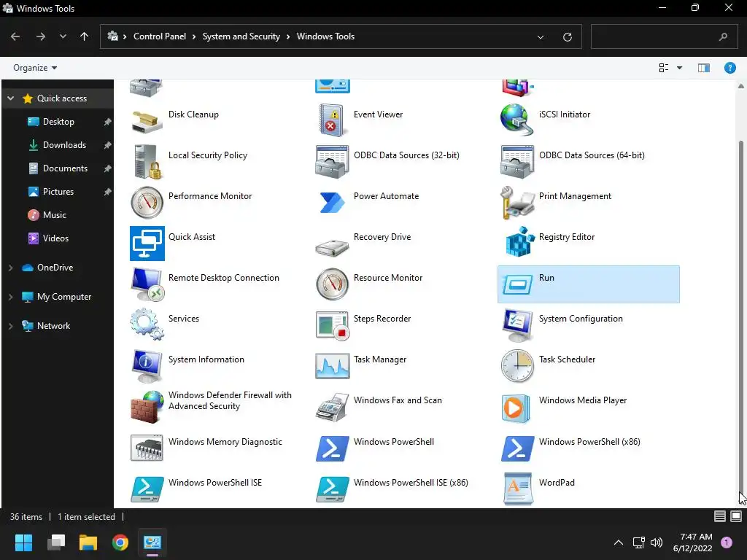Launch the Windows PowerShell icon
The image size is (747, 560).
(332, 448)
